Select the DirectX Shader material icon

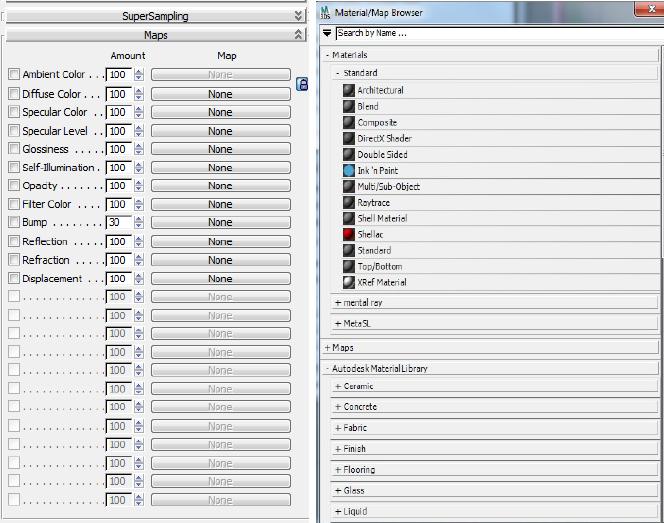349,138
